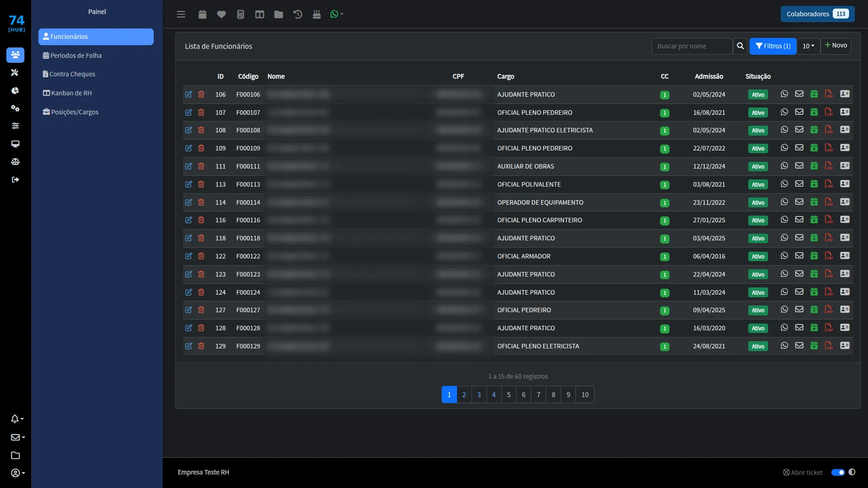Click the search magnifier button
This screenshot has height=488, width=868.
[x=740, y=46]
